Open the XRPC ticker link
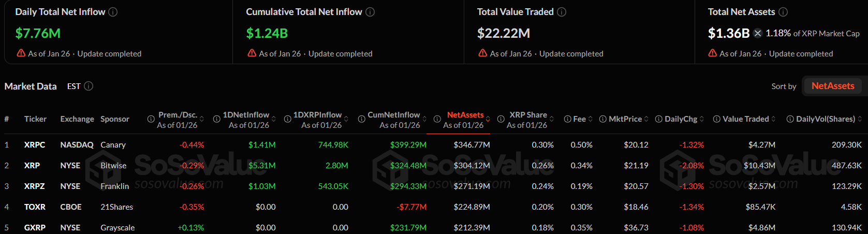The width and height of the screenshot is (868, 234). pos(35,145)
